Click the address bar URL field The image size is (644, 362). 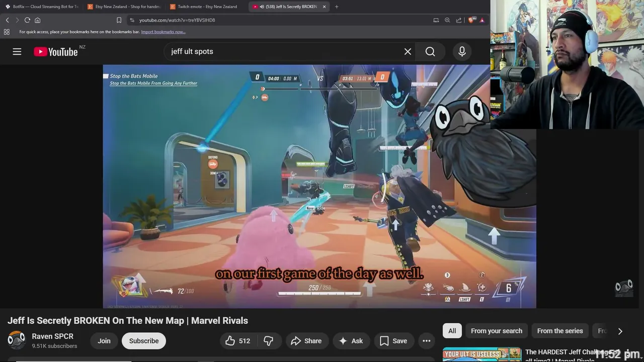(282, 20)
